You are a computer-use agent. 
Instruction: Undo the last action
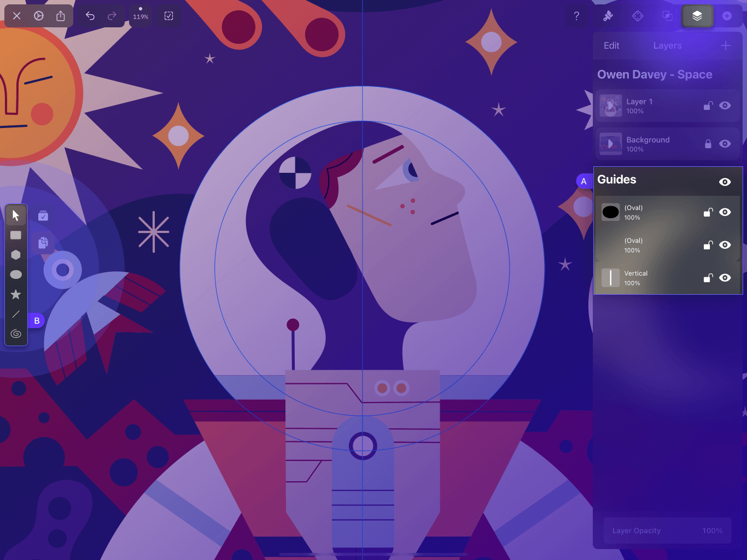click(x=90, y=16)
